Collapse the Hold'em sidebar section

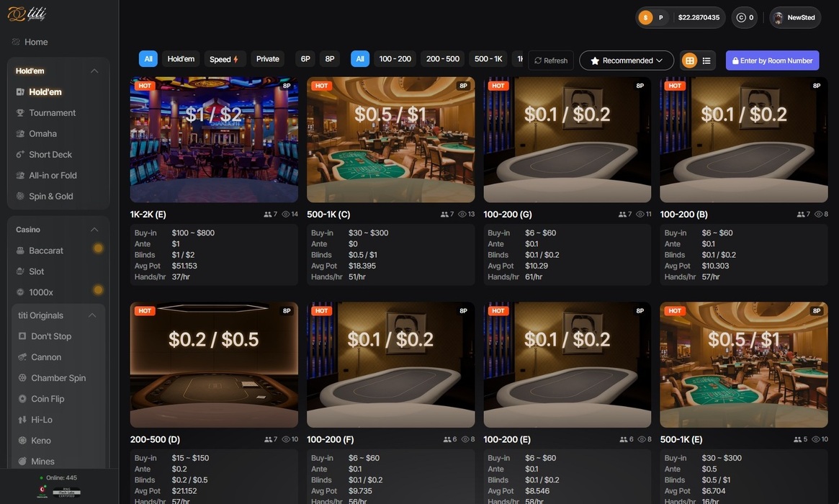(x=94, y=71)
